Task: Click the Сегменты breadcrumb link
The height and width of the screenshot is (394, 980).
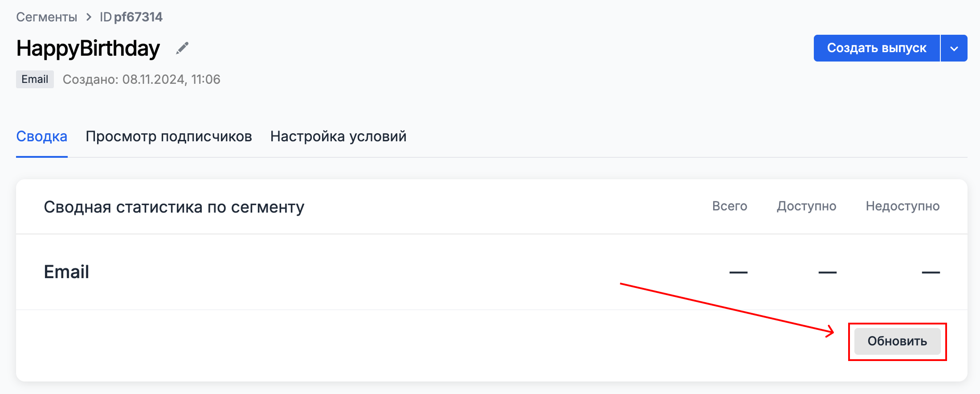Action: [46, 16]
